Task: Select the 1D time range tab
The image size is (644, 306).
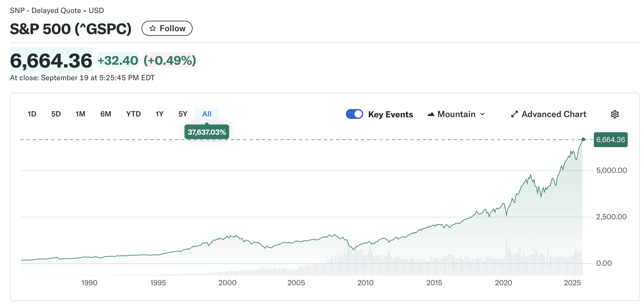Action: pyautogui.click(x=32, y=114)
